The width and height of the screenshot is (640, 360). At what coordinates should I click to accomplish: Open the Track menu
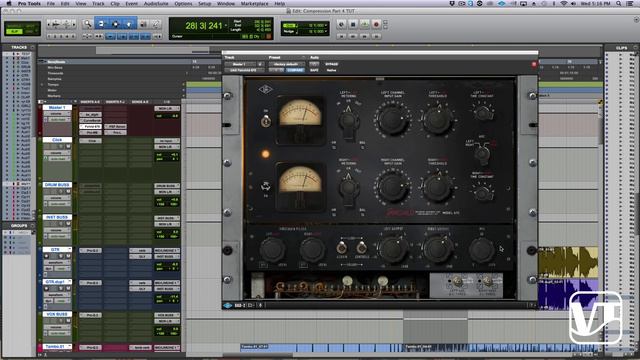point(98,3)
